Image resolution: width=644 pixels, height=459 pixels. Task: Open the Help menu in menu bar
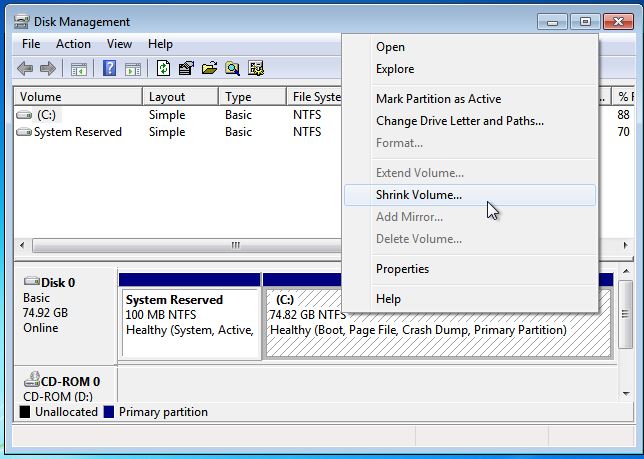(160, 44)
